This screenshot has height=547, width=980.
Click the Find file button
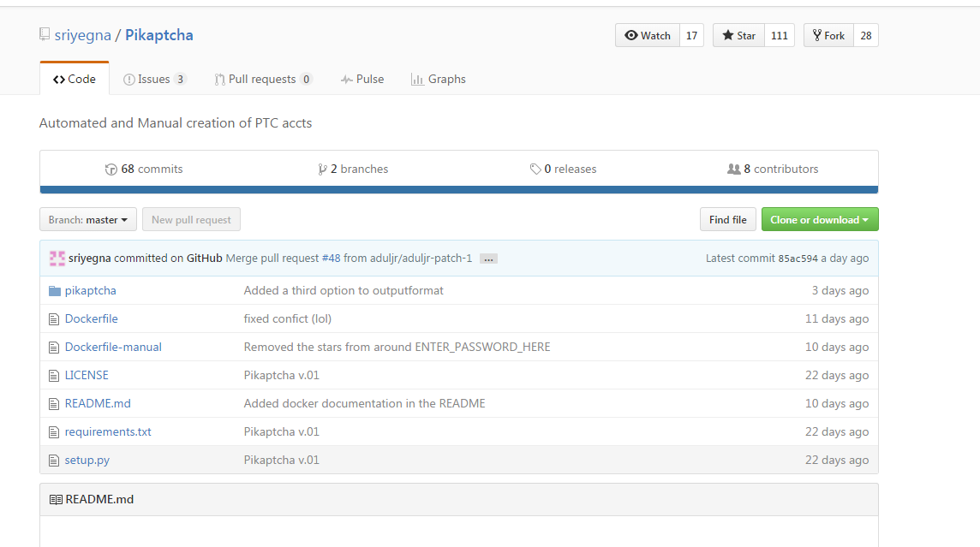click(x=727, y=220)
